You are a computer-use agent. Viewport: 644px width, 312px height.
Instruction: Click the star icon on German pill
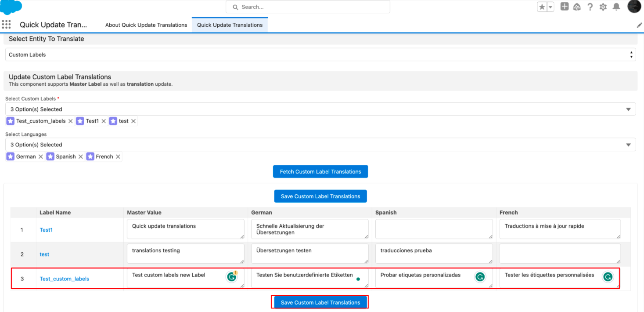click(x=11, y=156)
